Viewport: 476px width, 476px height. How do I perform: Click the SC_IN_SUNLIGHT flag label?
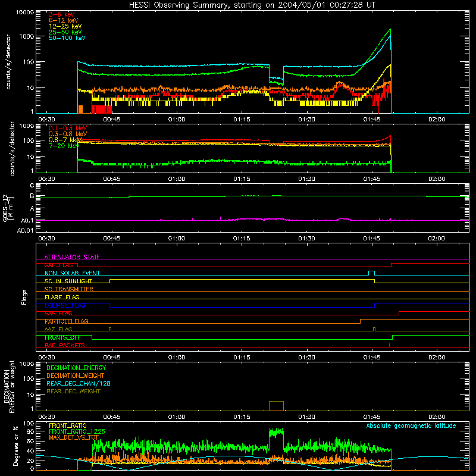(68, 281)
